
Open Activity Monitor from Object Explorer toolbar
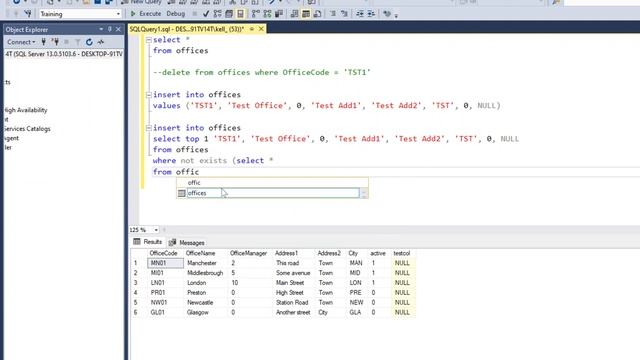[x=100, y=42]
